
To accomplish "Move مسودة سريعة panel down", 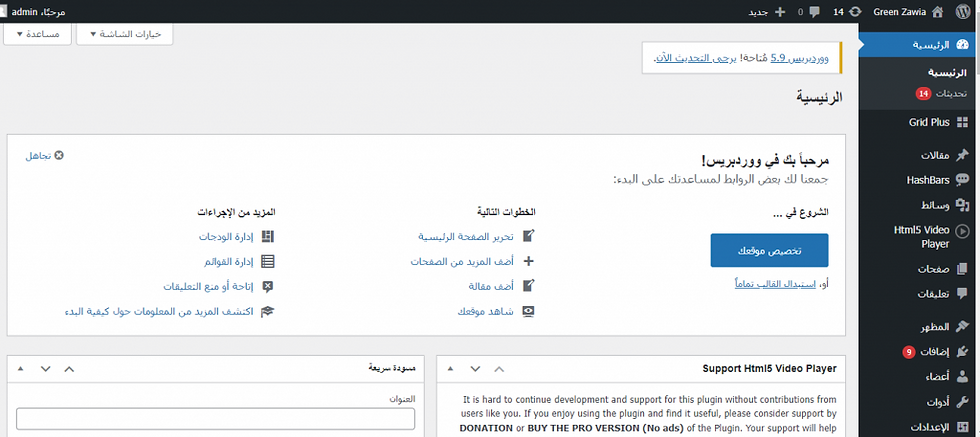I will click(x=46, y=369).
